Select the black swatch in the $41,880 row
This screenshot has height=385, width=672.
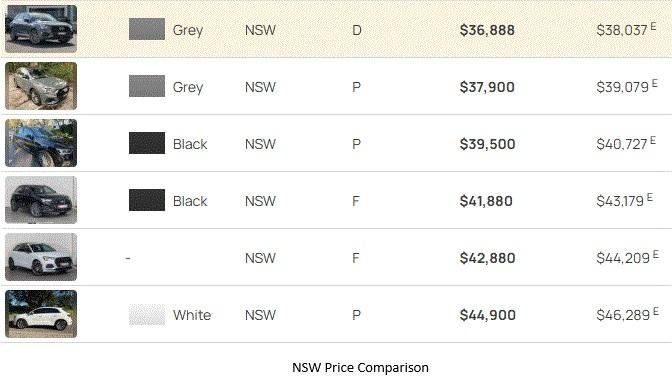[147, 200]
